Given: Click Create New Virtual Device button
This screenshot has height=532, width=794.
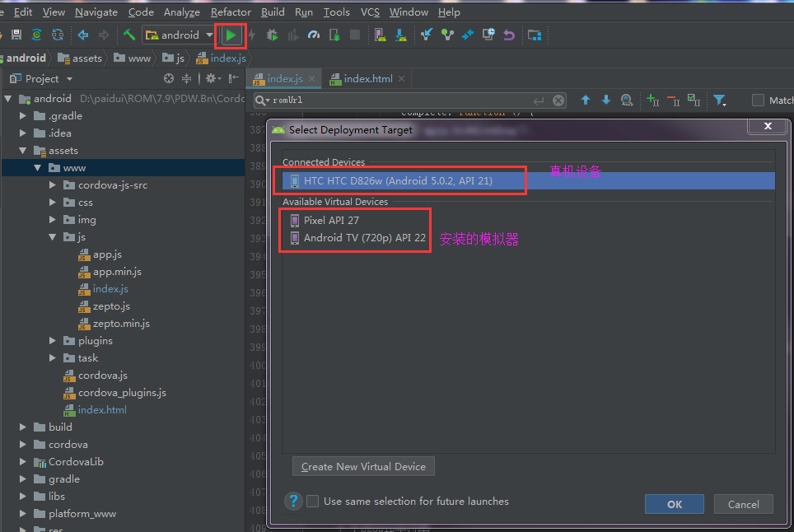Looking at the screenshot, I should click(363, 467).
